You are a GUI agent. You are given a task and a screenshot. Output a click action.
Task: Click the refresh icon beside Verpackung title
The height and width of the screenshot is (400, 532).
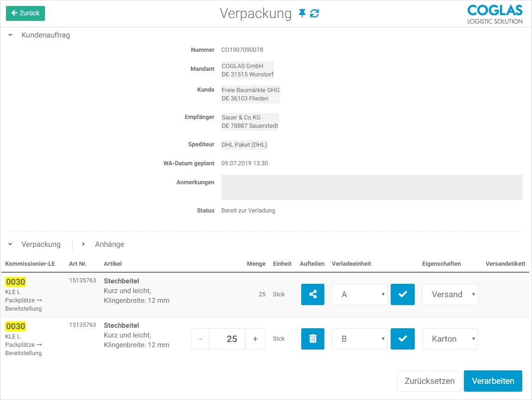click(x=315, y=13)
